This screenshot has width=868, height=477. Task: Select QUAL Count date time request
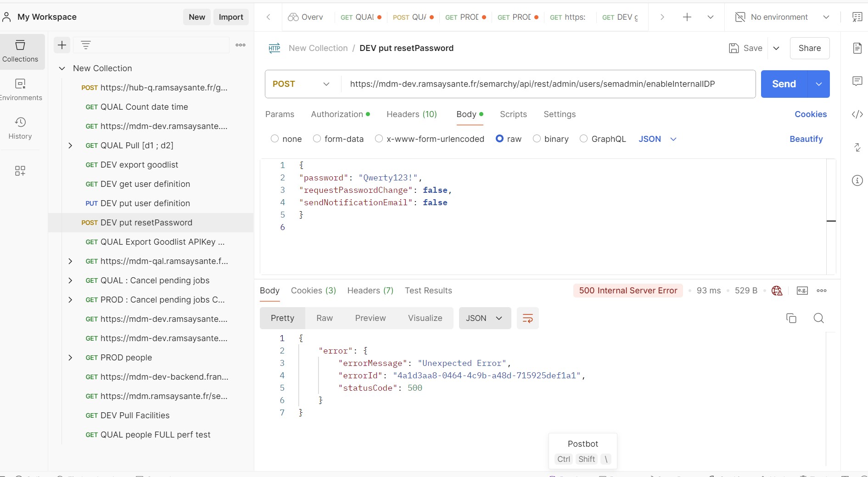pyautogui.click(x=151, y=107)
